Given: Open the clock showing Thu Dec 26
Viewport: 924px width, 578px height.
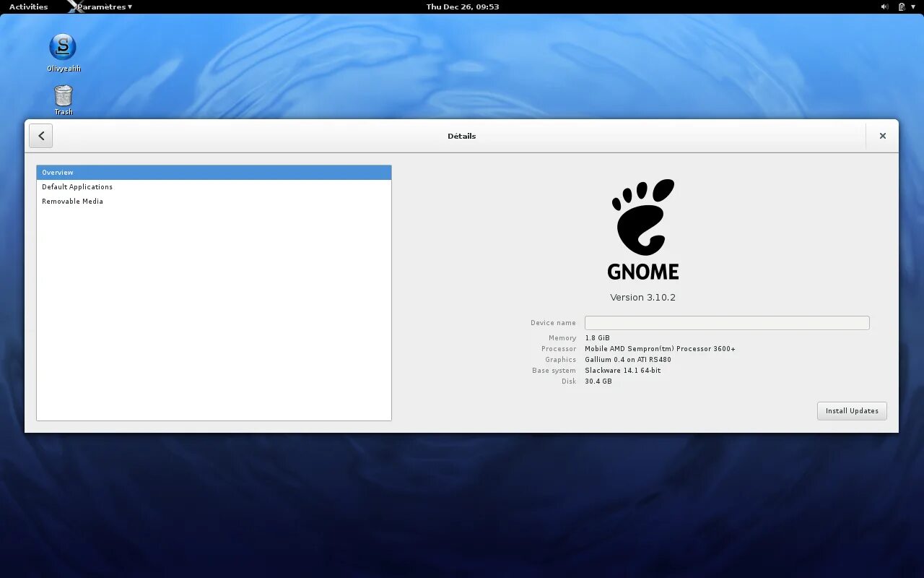Looking at the screenshot, I should coord(462,7).
